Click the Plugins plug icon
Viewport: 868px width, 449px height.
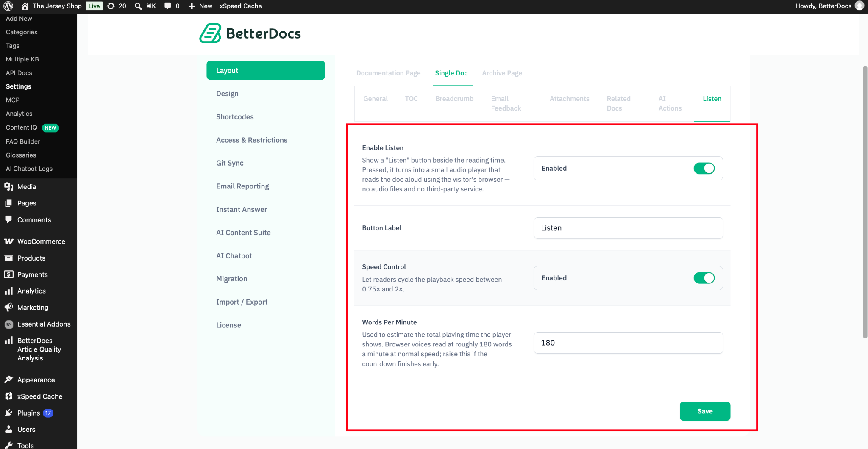click(8, 413)
